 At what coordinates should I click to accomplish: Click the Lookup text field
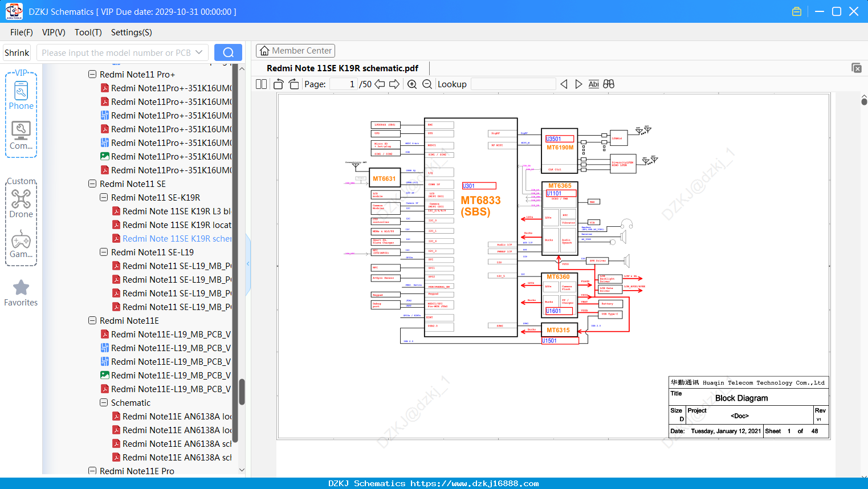coord(513,84)
